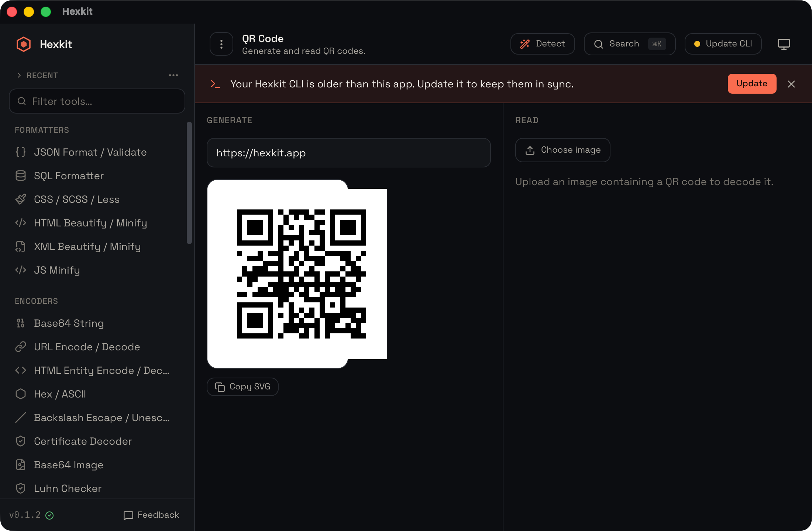Click the orange Update button

point(752,84)
